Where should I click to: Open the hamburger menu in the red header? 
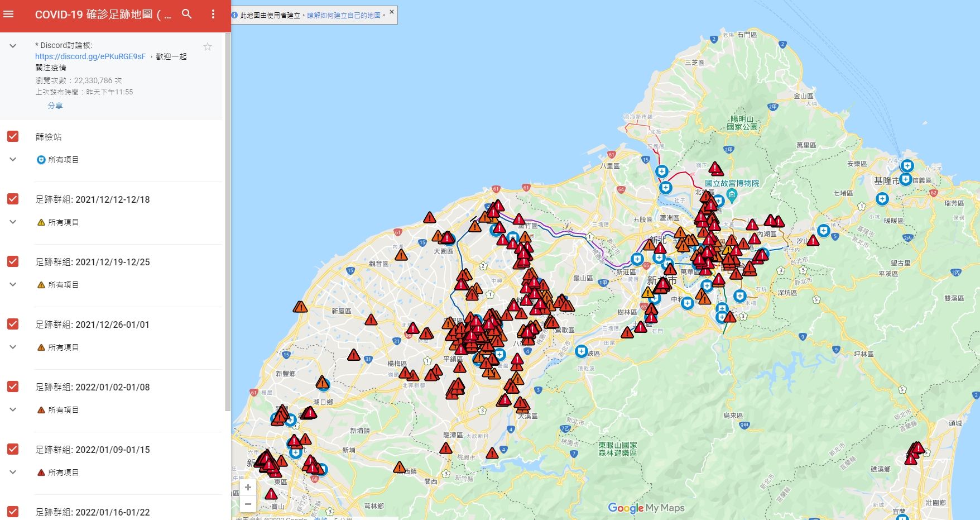click(x=8, y=14)
